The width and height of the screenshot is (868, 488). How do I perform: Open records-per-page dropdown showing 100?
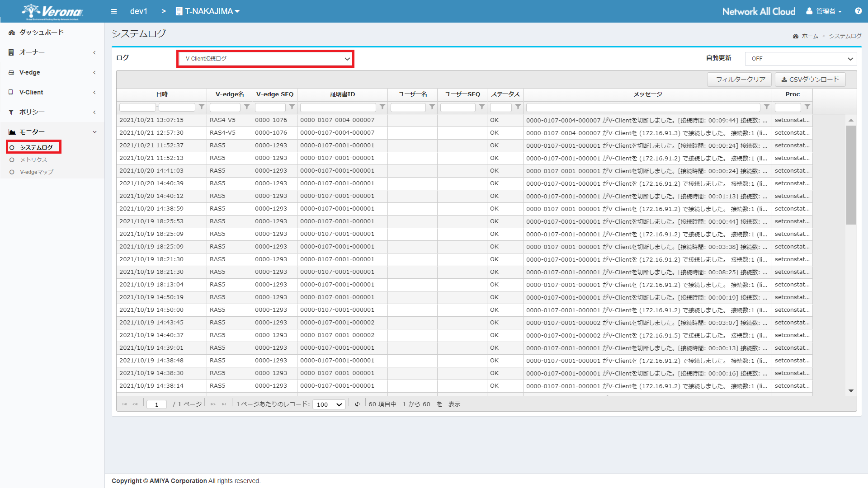329,404
